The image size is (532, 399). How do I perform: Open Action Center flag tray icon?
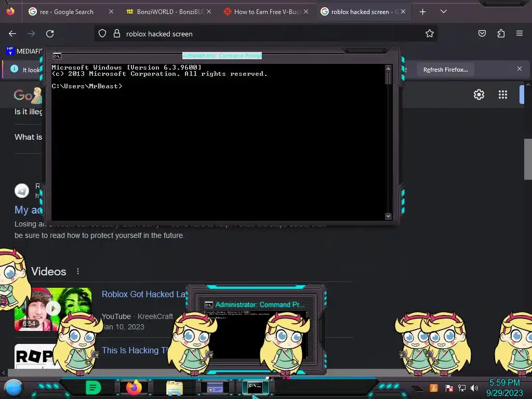[449, 388]
